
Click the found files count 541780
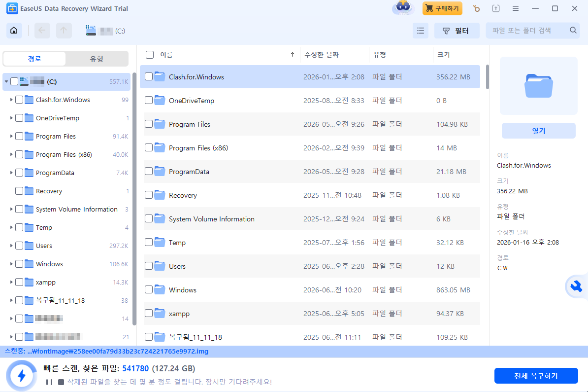pyautogui.click(x=135, y=368)
